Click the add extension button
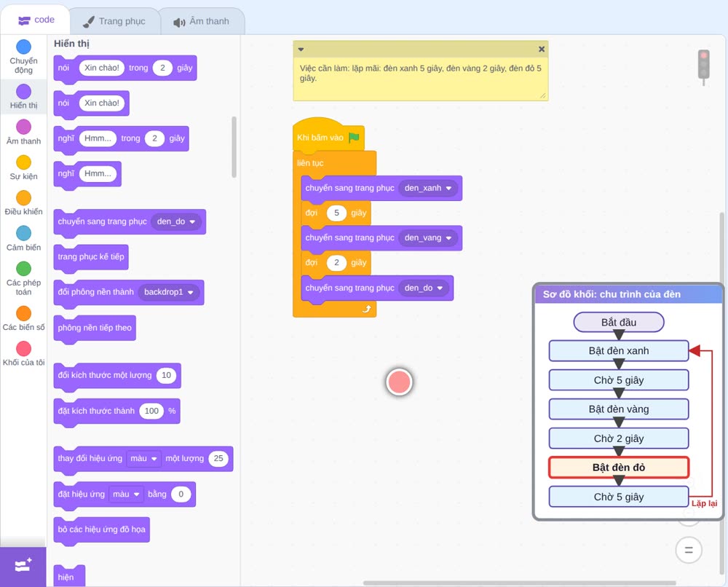Screen dimensions: 728x587 (23, 566)
